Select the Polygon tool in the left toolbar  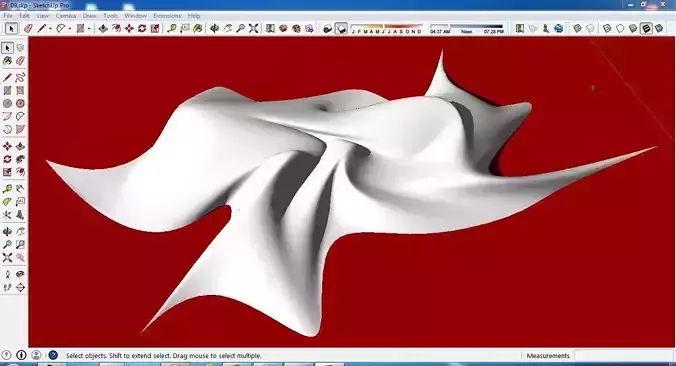(20, 103)
